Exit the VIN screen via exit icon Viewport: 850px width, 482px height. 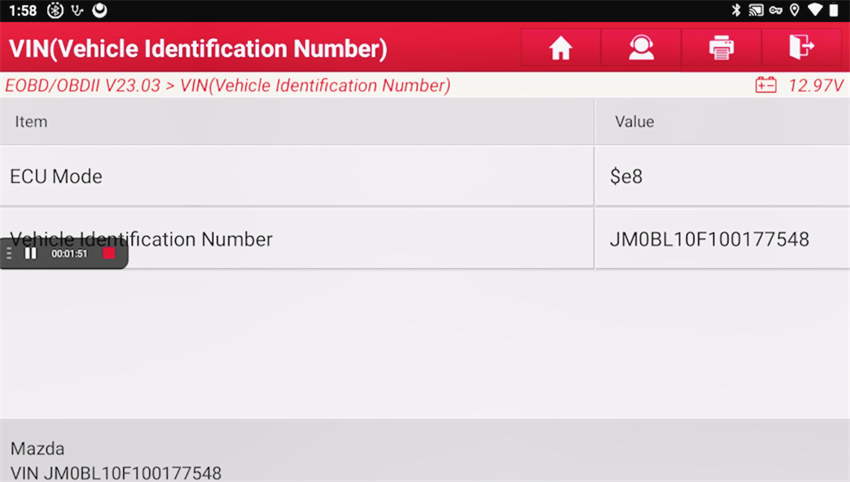pyautogui.click(x=801, y=48)
